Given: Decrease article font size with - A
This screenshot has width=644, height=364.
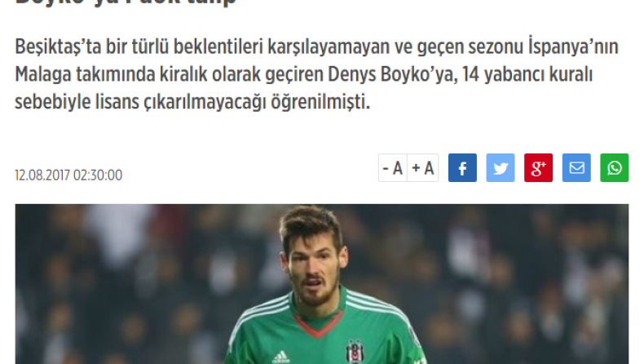Looking at the screenshot, I should 393,168.
